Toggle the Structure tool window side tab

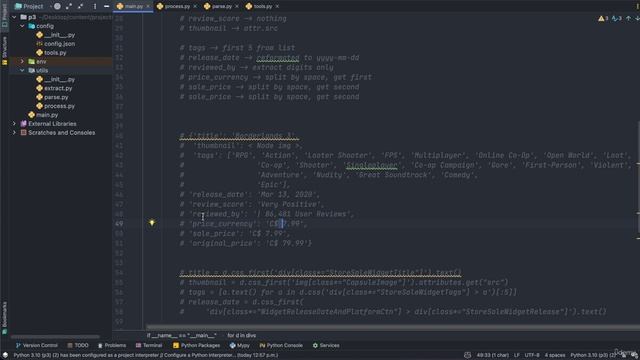pos(4,50)
